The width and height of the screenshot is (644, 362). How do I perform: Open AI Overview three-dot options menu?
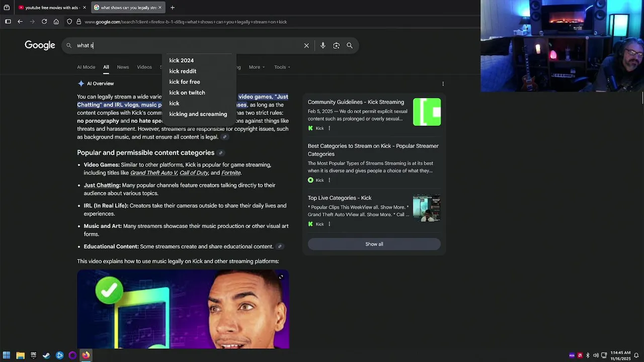point(443,84)
